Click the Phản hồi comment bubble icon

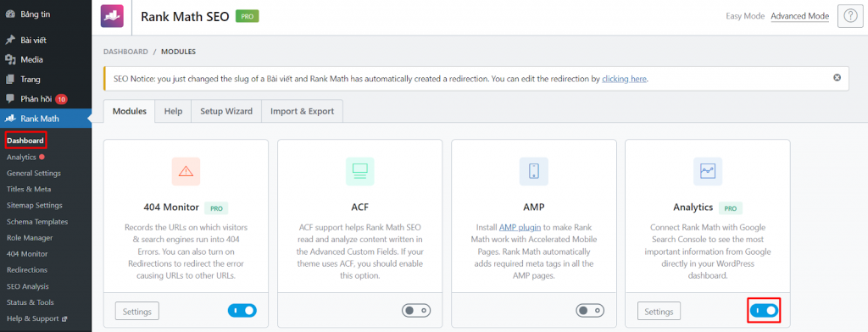coord(10,99)
